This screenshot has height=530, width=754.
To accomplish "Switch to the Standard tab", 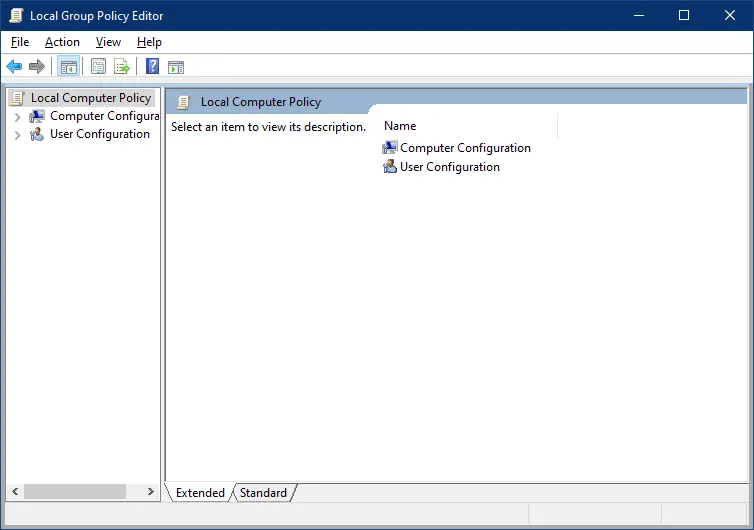I will click(263, 493).
